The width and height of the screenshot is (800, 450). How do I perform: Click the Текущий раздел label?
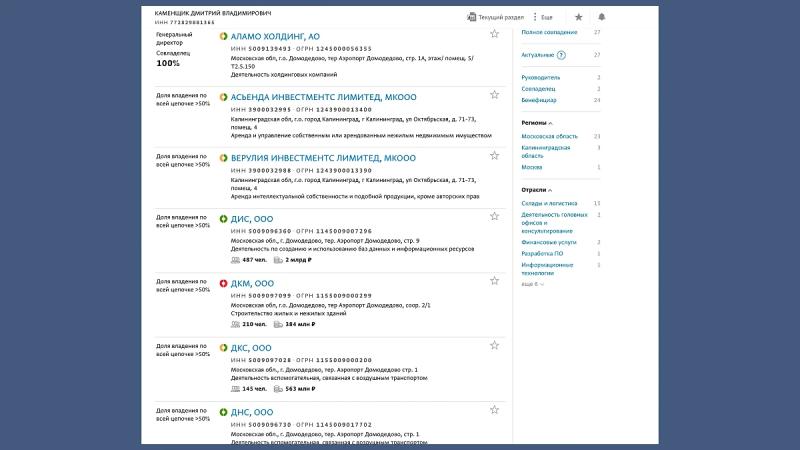[x=501, y=17]
